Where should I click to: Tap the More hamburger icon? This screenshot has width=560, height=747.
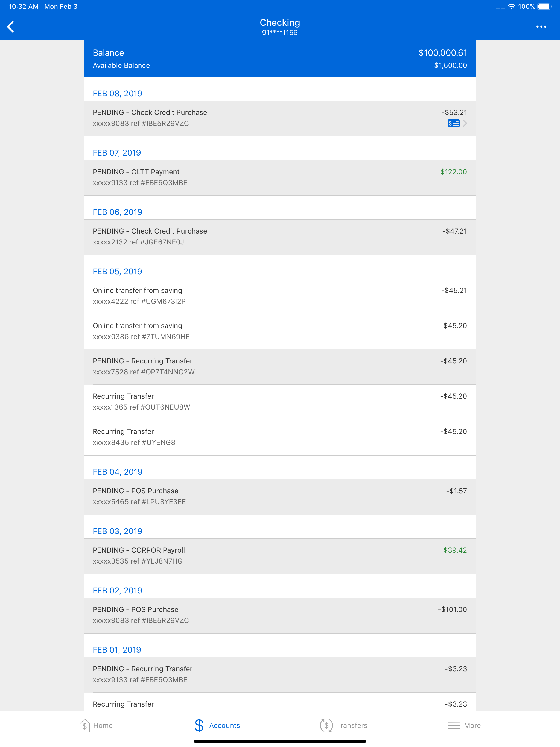[x=454, y=725]
